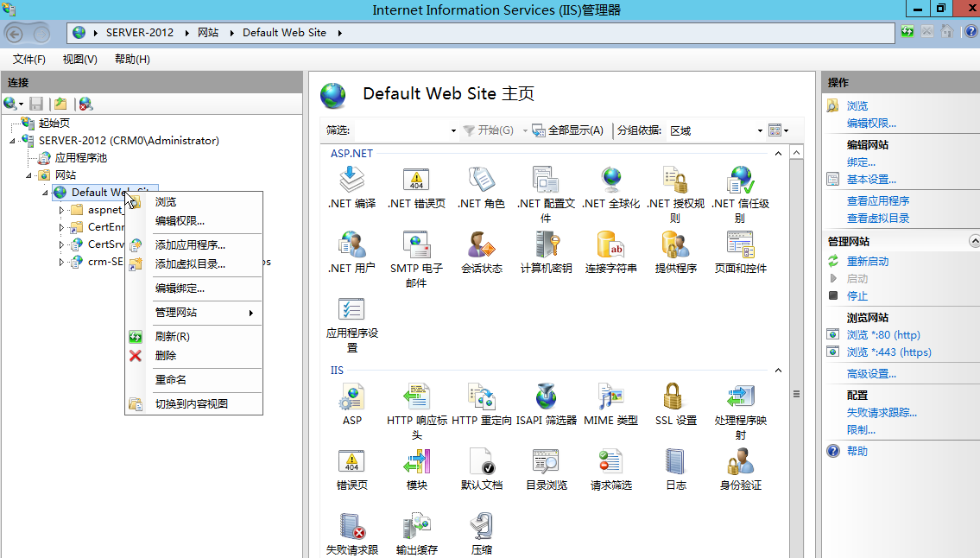Open the 视图(V) menu
Screen dimensions: 980x558
click(x=80, y=59)
